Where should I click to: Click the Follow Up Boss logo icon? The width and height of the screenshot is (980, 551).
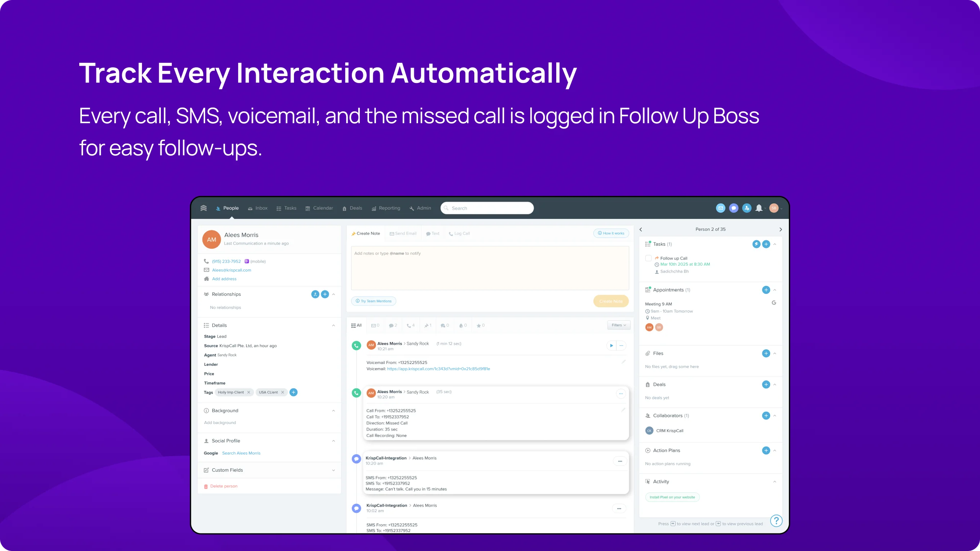click(x=203, y=208)
